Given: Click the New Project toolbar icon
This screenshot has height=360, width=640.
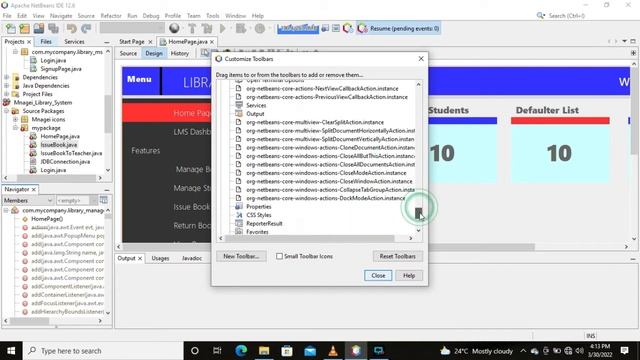Looking at the screenshot, I should click(24, 29).
